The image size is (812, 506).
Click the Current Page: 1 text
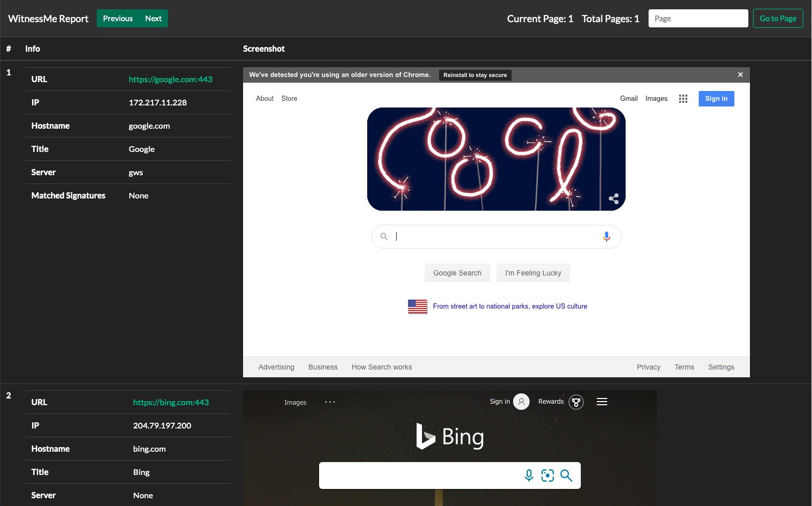point(540,19)
